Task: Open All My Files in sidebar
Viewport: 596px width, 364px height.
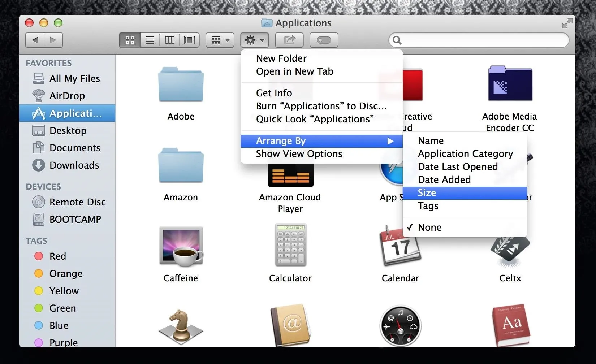Action: point(66,78)
